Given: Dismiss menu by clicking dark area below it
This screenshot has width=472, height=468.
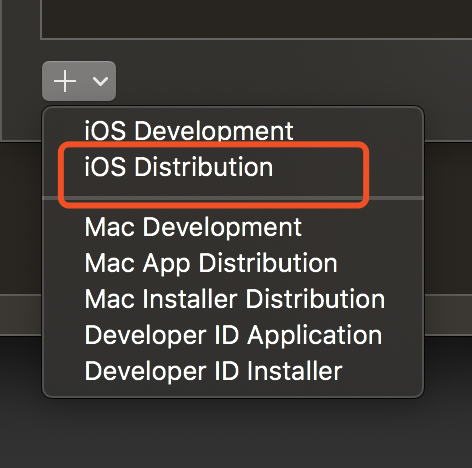Looking at the screenshot, I should tap(236, 433).
